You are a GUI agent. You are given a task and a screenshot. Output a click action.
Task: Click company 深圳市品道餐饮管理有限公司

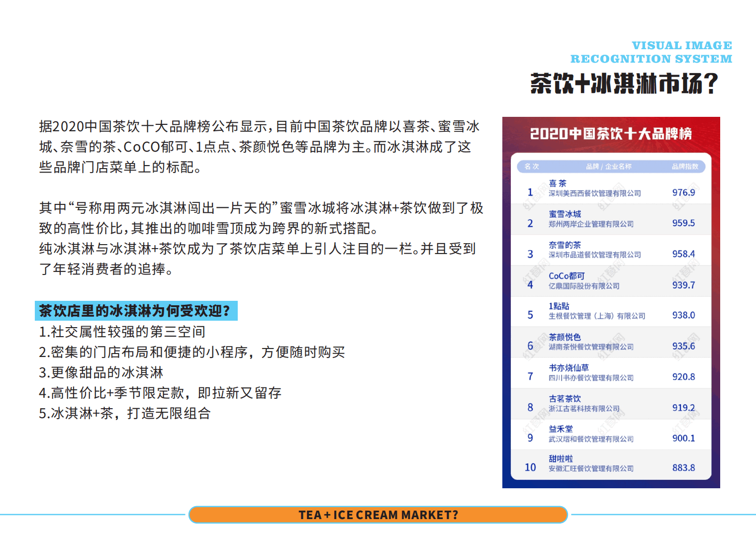coord(595,255)
